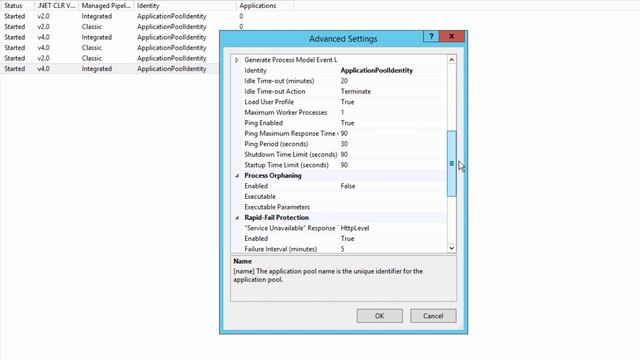Sort app pools by Identity column header
Viewport: 640px width, 360px height.
pyautogui.click(x=185, y=6)
